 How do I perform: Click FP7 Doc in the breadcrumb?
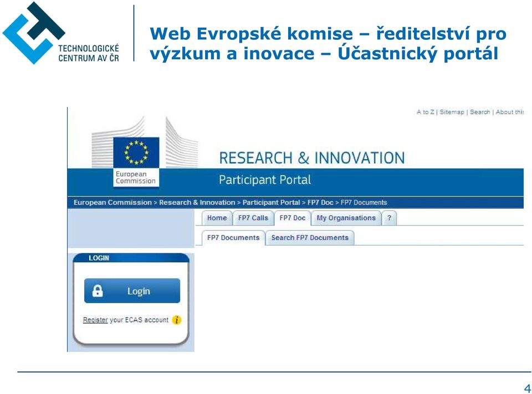pos(320,203)
